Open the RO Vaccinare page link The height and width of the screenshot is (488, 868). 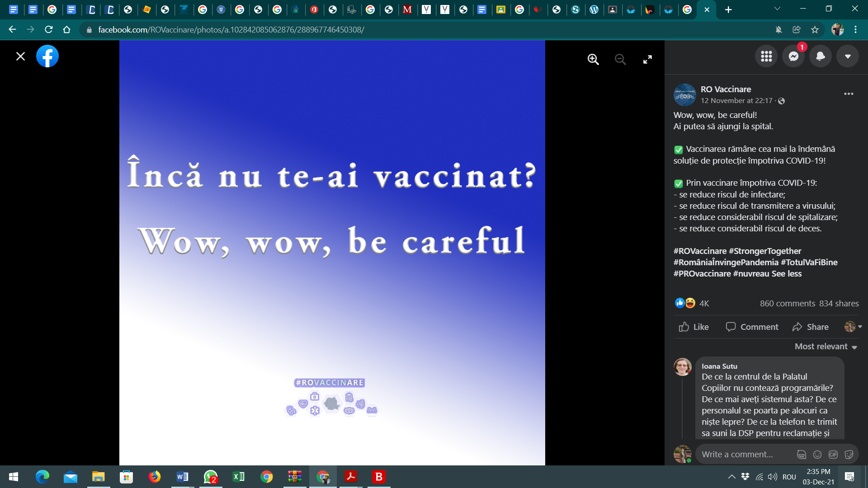point(726,89)
